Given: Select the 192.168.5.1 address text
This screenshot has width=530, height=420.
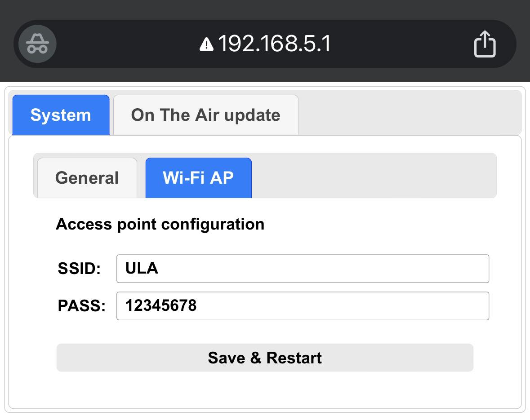Looking at the screenshot, I should pos(275,44).
